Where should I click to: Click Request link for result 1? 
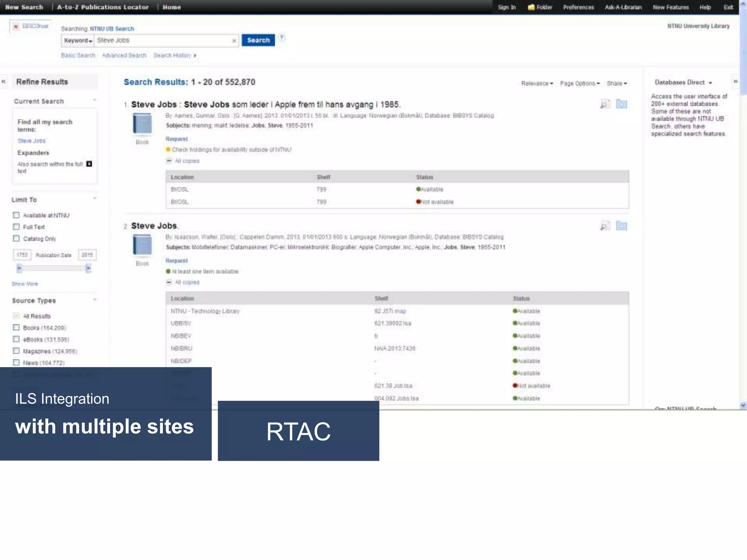tap(177, 139)
